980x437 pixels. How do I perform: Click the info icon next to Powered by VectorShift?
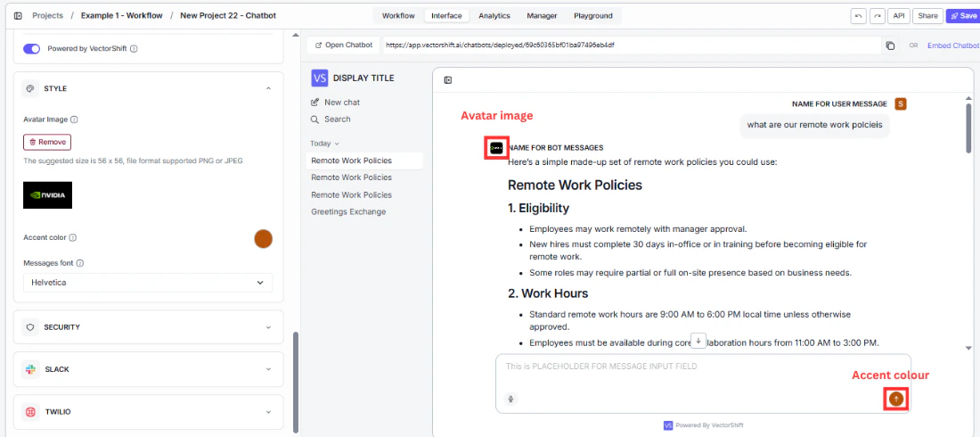point(134,49)
